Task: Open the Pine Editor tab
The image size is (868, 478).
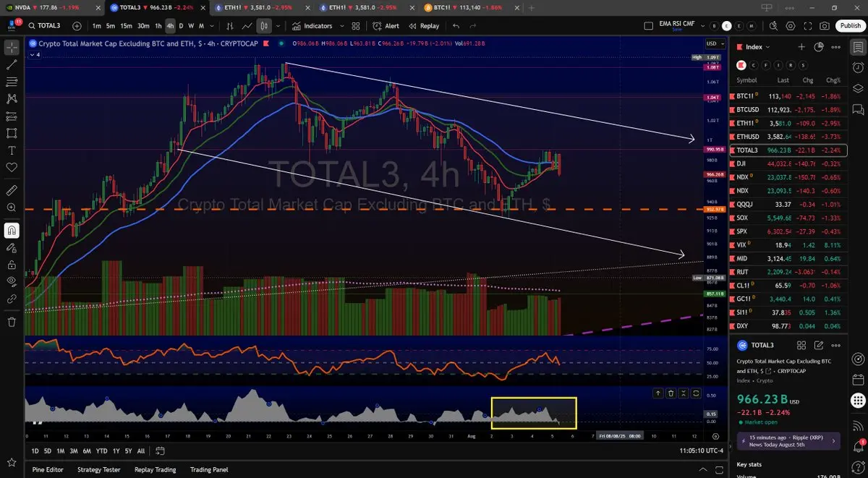Action: 48,469
